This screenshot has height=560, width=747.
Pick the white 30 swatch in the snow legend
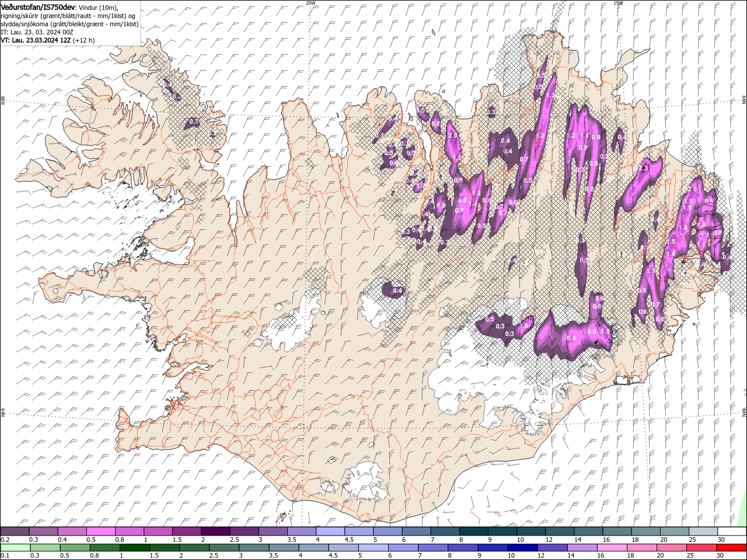tap(732, 531)
